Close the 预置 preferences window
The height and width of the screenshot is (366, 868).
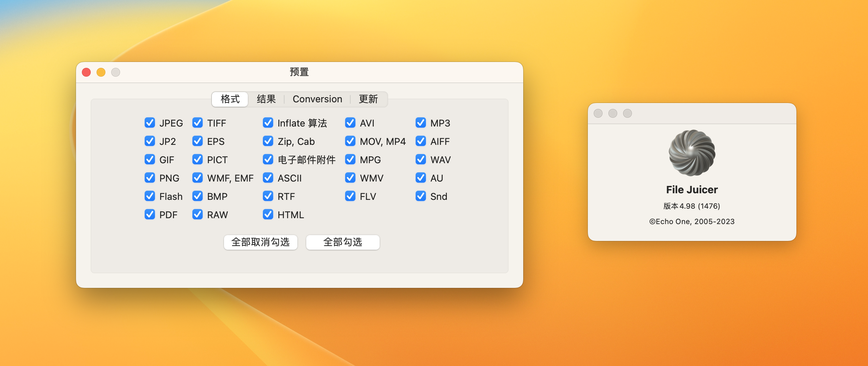pyautogui.click(x=86, y=72)
